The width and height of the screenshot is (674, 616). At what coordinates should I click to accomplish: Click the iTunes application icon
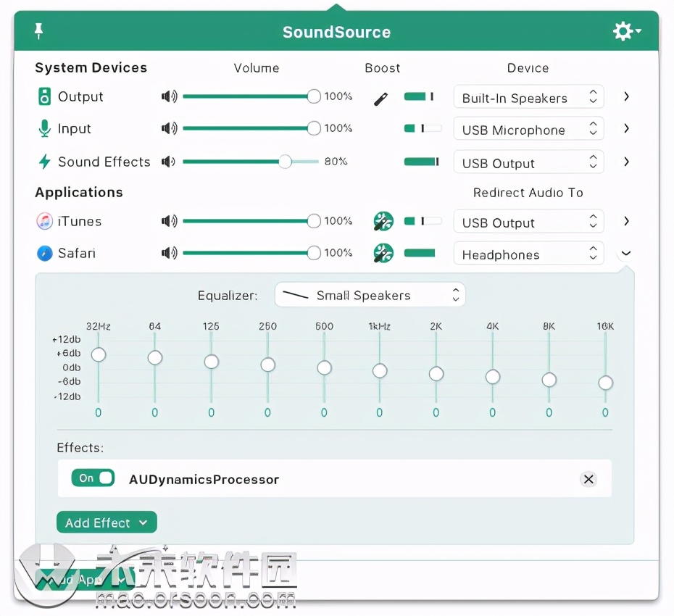coord(43,221)
